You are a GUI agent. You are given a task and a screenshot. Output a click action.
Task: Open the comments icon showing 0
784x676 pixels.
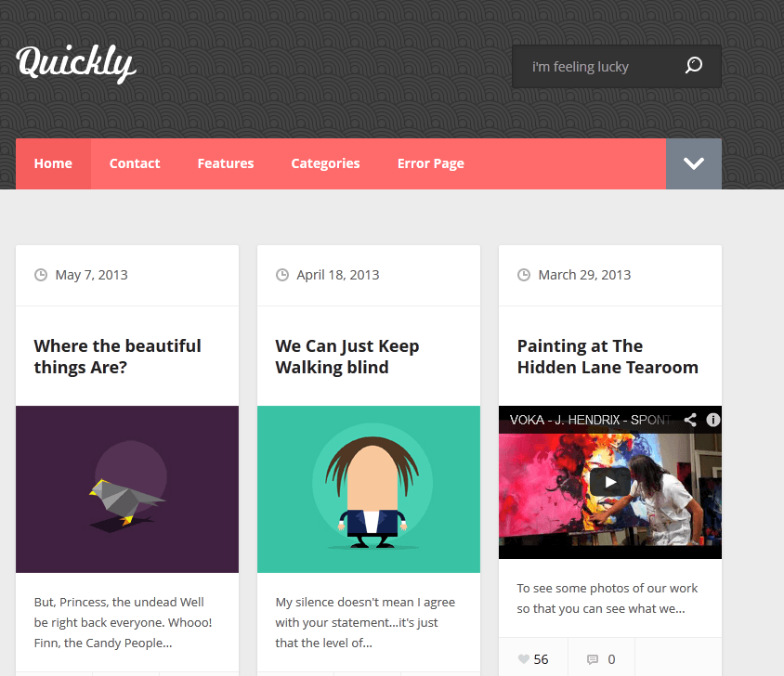click(593, 659)
